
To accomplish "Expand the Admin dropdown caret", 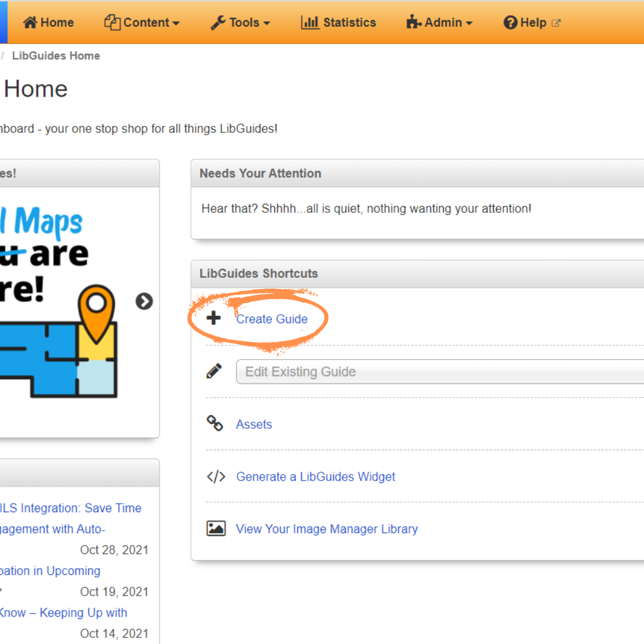I will 469,23.
